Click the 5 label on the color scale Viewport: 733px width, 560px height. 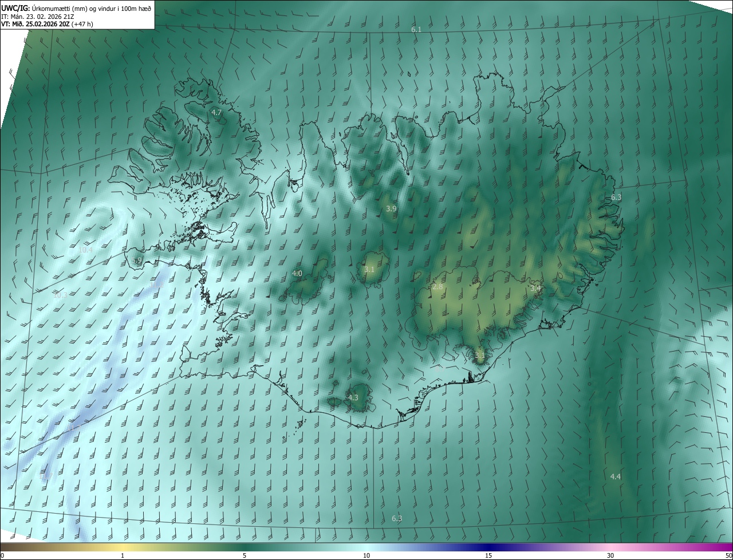(x=245, y=556)
